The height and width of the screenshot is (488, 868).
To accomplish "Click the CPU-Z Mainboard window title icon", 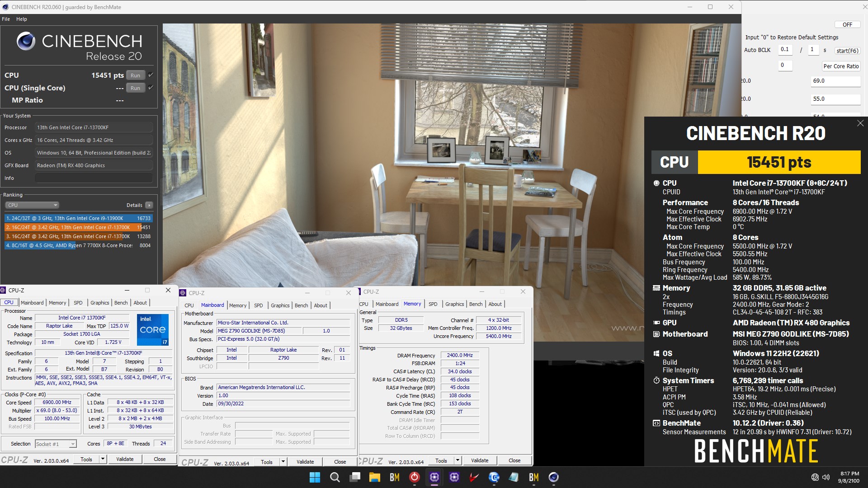I will (183, 293).
